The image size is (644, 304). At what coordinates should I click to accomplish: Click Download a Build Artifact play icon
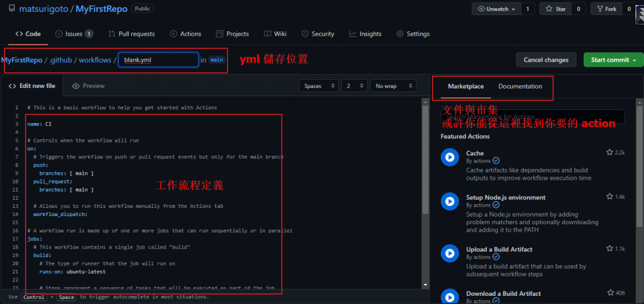450,297
